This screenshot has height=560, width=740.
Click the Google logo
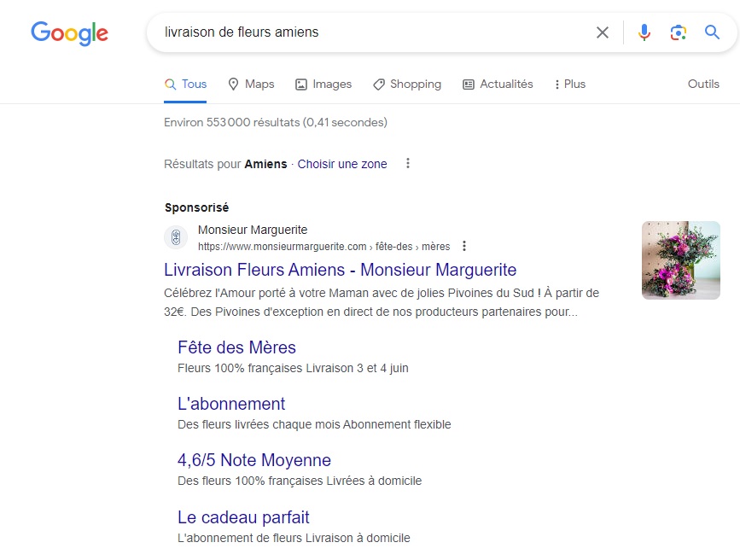(x=69, y=33)
